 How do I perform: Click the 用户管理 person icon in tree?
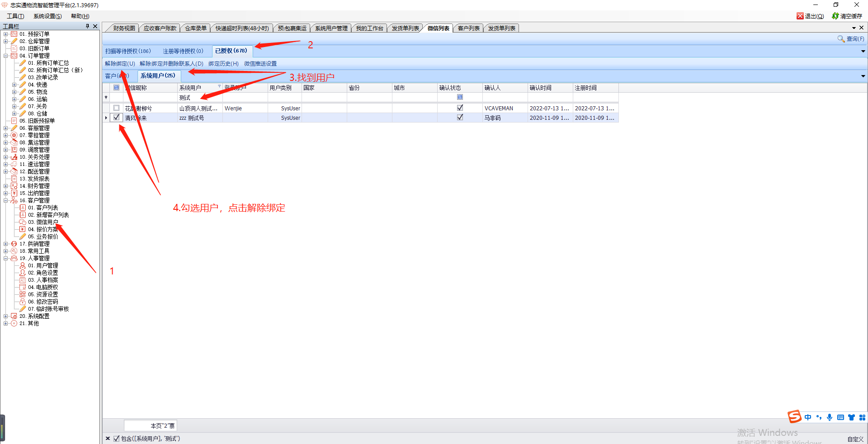[x=23, y=265]
